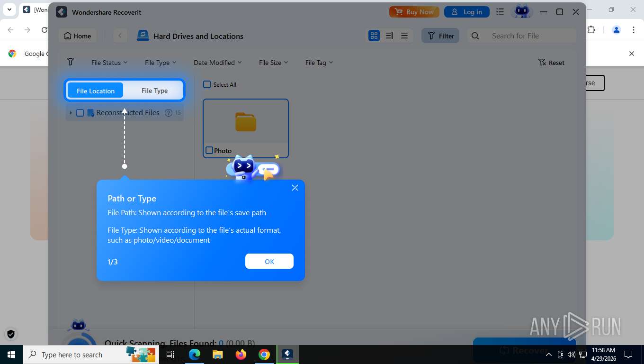Viewport: 644px width, 364px height.
Task: Open the task list icon in title bar
Action: [500, 12]
